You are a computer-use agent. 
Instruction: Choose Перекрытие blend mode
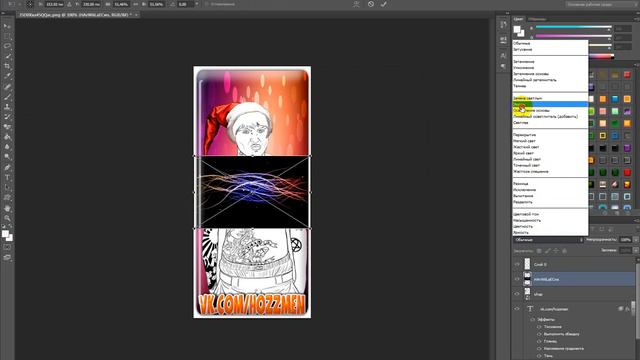point(524,135)
